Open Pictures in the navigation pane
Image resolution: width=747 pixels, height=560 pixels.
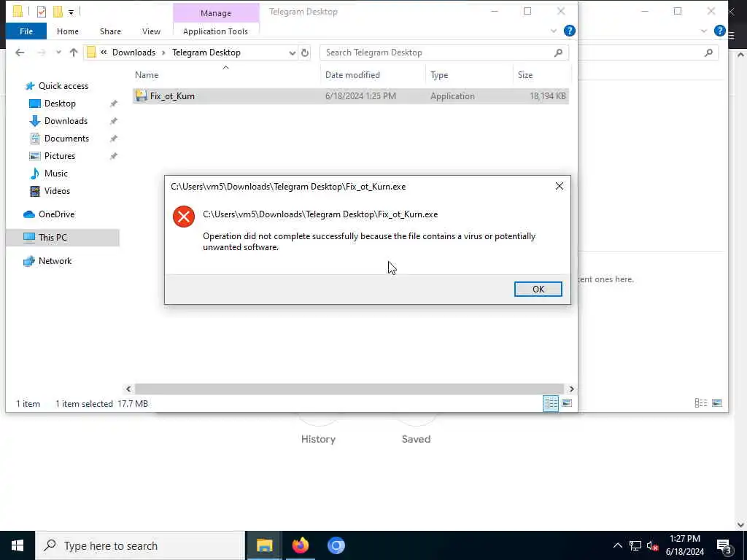[60, 156]
